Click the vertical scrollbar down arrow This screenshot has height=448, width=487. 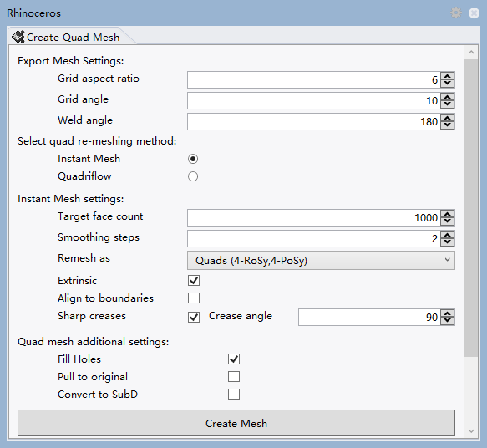point(471,430)
